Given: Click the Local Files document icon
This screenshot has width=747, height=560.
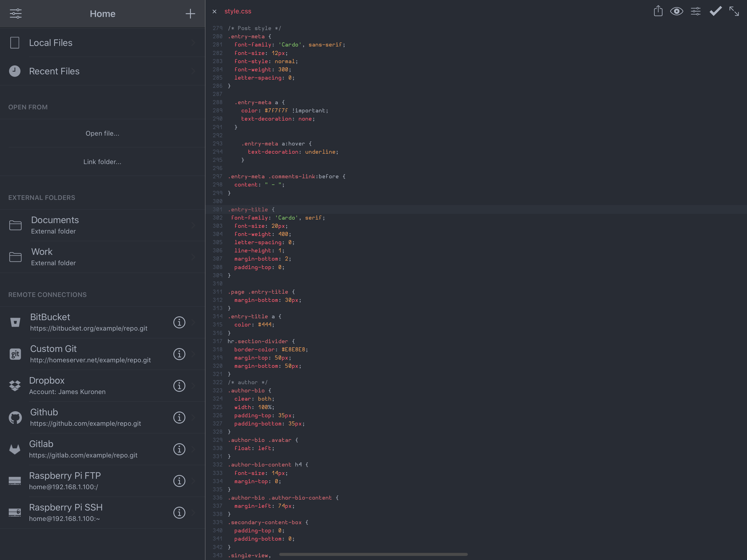Looking at the screenshot, I should pyautogui.click(x=14, y=43).
